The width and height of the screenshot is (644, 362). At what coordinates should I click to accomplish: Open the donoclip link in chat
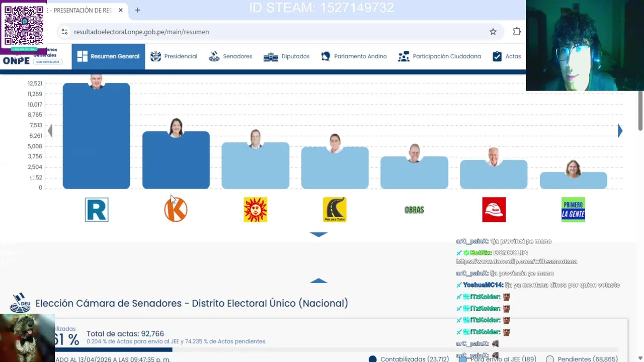[x=516, y=261]
